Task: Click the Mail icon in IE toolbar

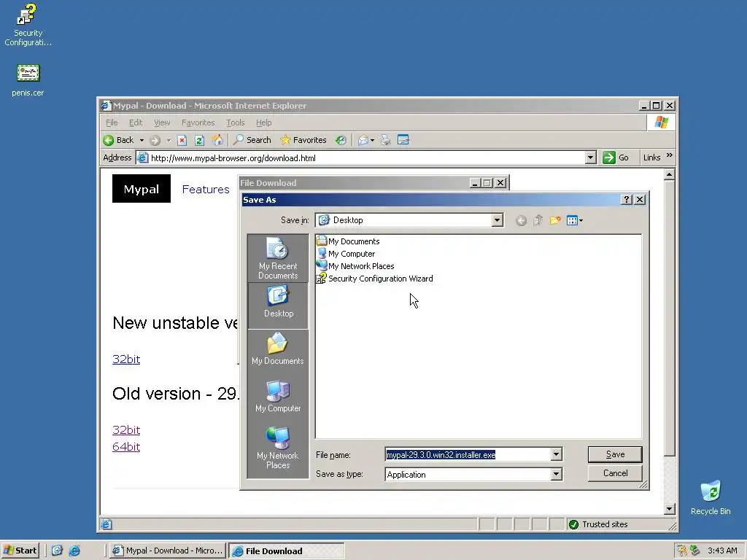Action: click(363, 140)
